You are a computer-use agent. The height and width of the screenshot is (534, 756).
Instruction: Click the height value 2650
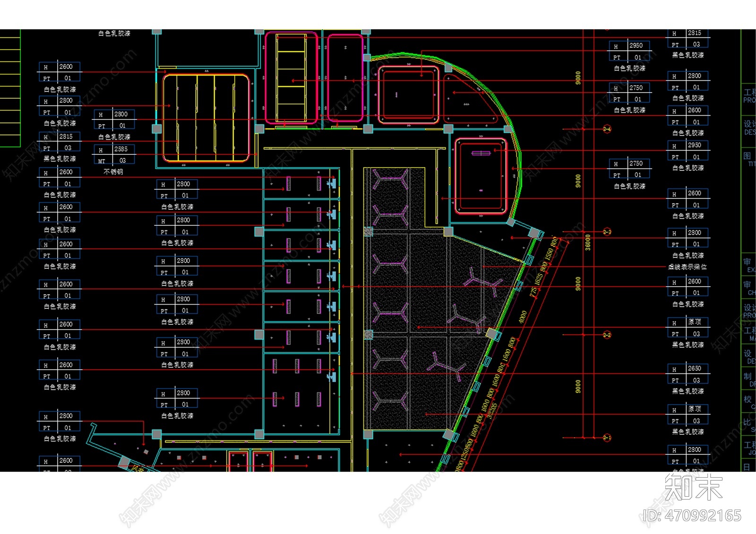[x=694, y=368]
